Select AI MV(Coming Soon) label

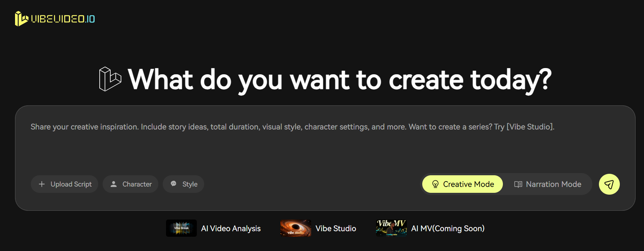click(448, 228)
